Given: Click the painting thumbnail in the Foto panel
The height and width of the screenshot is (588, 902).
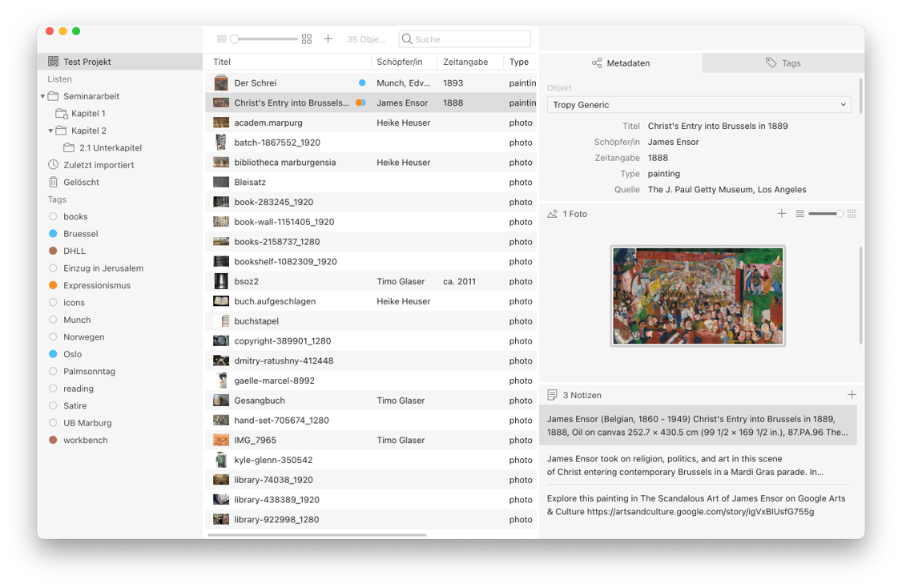Looking at the screenshot, I should click(698, 295).
